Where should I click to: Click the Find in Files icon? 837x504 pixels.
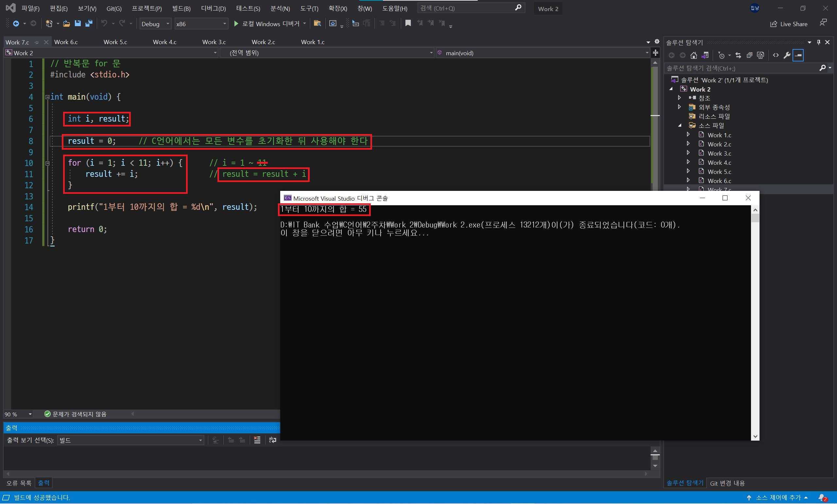click(x=317, y=24)
